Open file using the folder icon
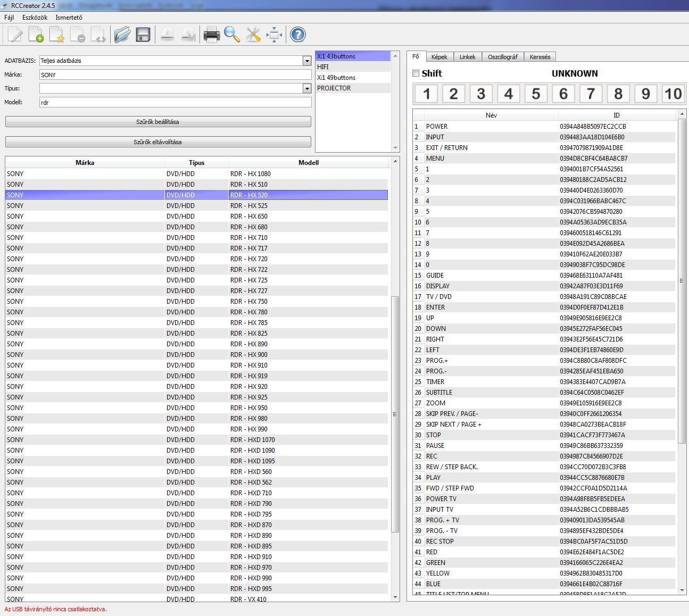Image resolution: width=689 pixels, height=616 pixels. pyautogui.click(x=122, y=35)
